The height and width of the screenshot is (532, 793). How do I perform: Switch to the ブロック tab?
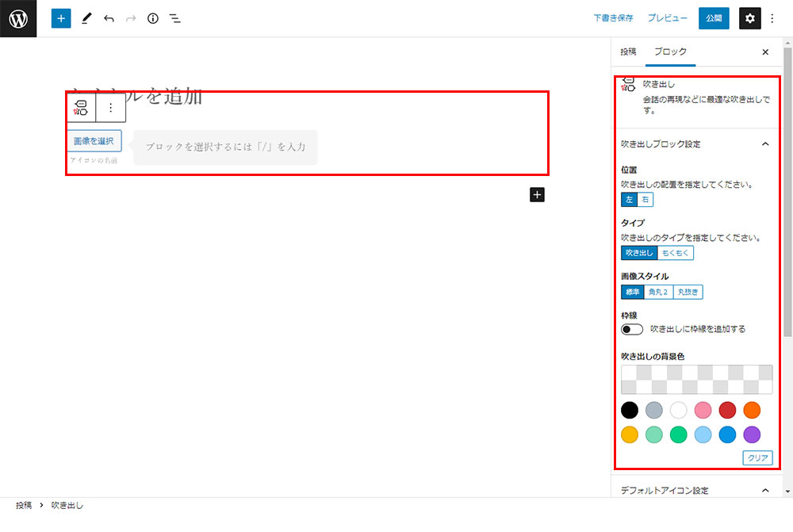pos(670,52)
